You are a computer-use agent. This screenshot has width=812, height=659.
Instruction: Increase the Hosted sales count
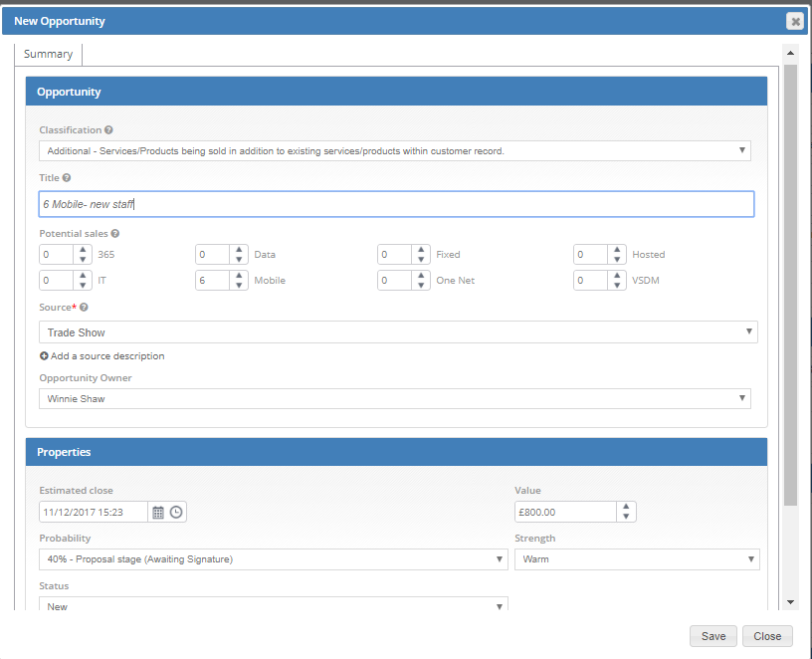click(x=617, y=250)
